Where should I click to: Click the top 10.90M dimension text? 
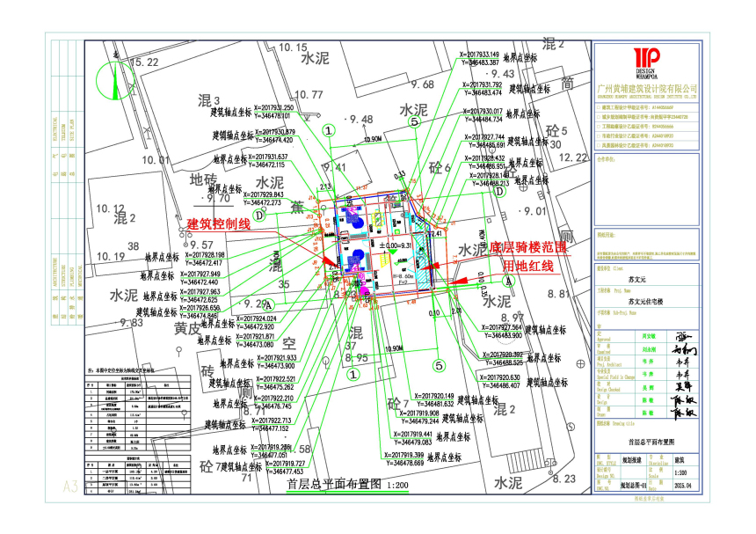(373, 139)
